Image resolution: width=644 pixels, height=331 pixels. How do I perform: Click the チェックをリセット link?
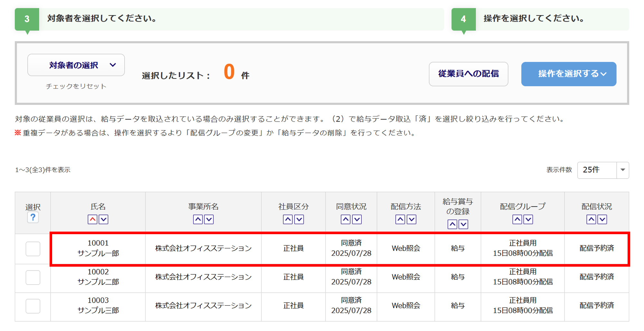(76, 86)
